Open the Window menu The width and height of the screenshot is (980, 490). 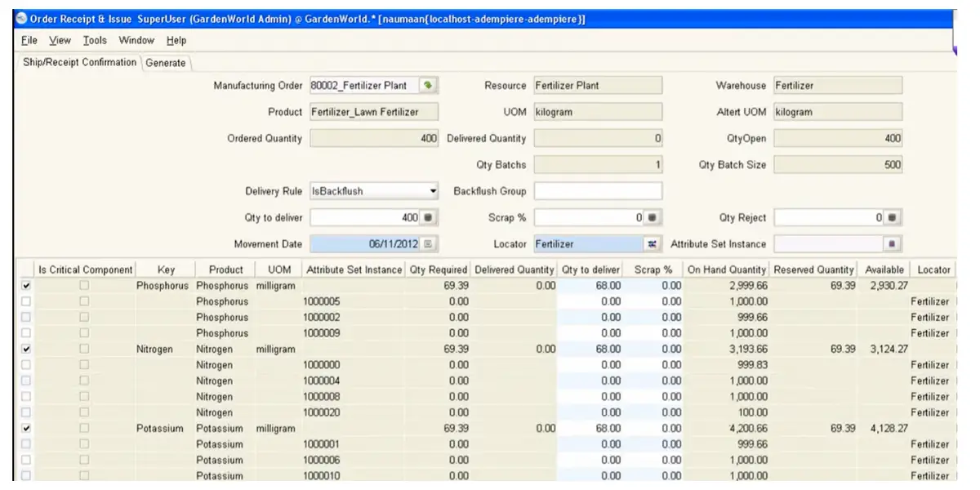click(x=136, y=40)
